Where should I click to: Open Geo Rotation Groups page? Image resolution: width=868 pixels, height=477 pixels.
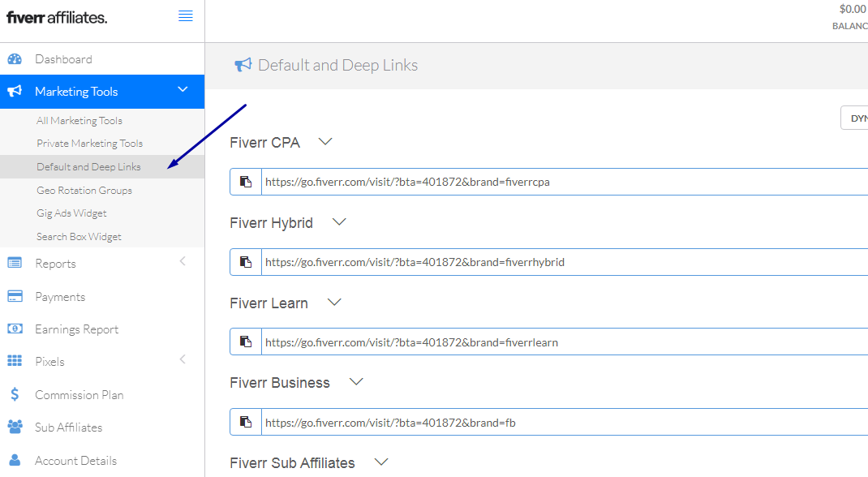point(84,191)
